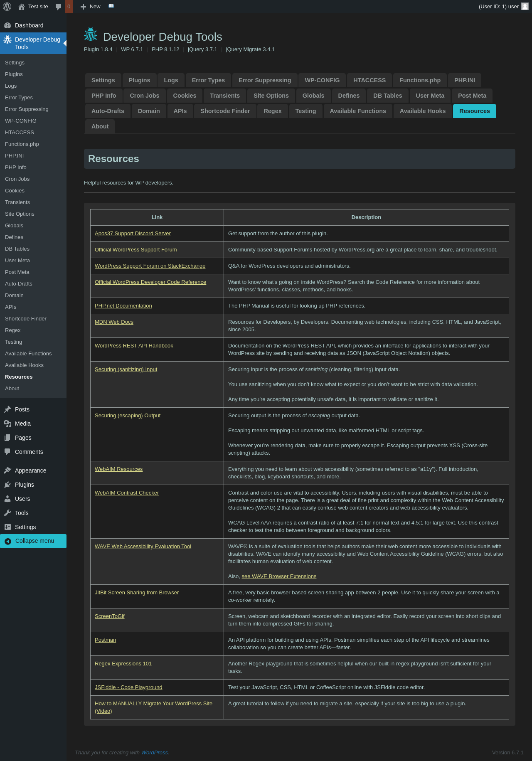Click the Appearance paintbrush icon
The width and height of the screenshot is (532, 761).
[7, 470]
